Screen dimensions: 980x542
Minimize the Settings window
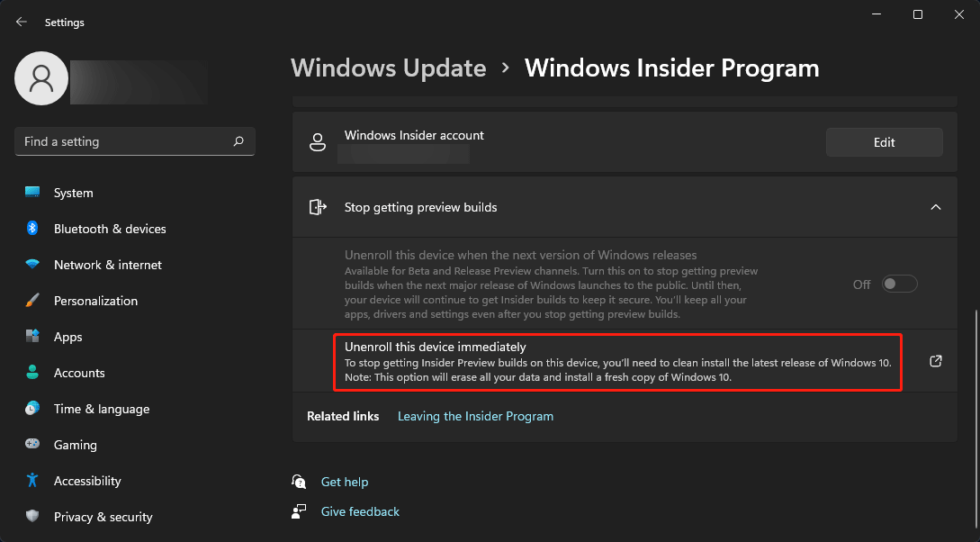tap(877, 14)
